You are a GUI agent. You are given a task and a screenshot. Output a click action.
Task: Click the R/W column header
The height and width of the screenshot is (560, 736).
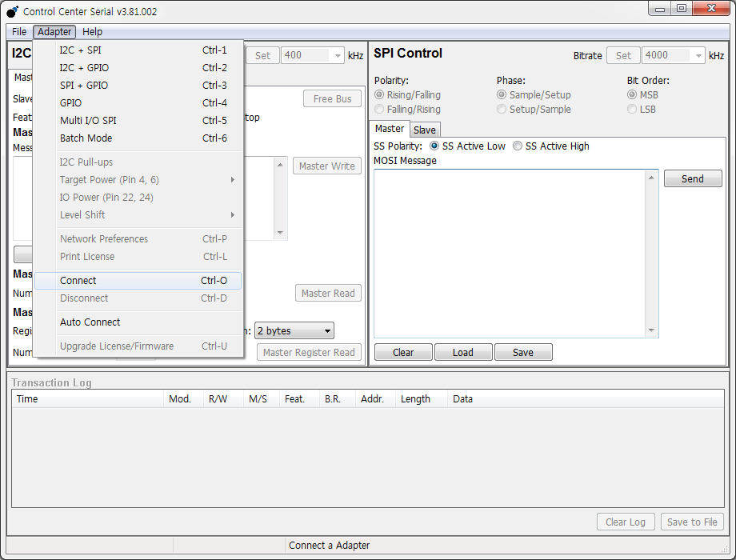(223, 399)
